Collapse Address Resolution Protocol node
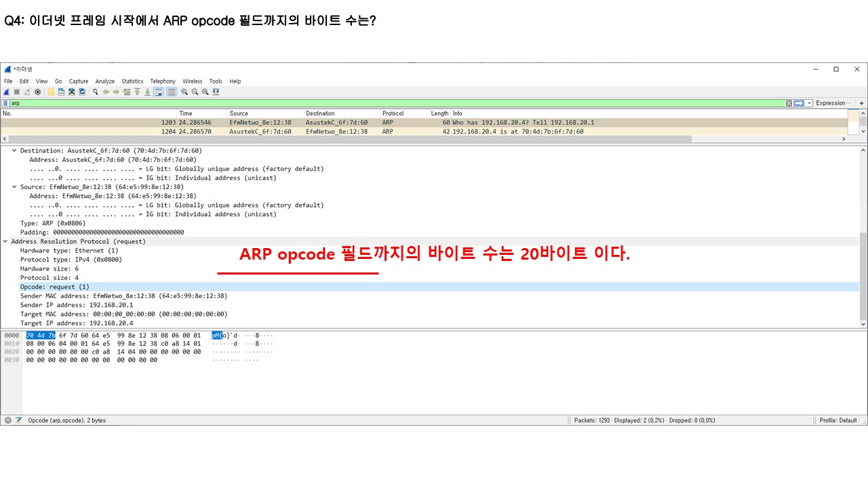 click(x=5, y=241)
